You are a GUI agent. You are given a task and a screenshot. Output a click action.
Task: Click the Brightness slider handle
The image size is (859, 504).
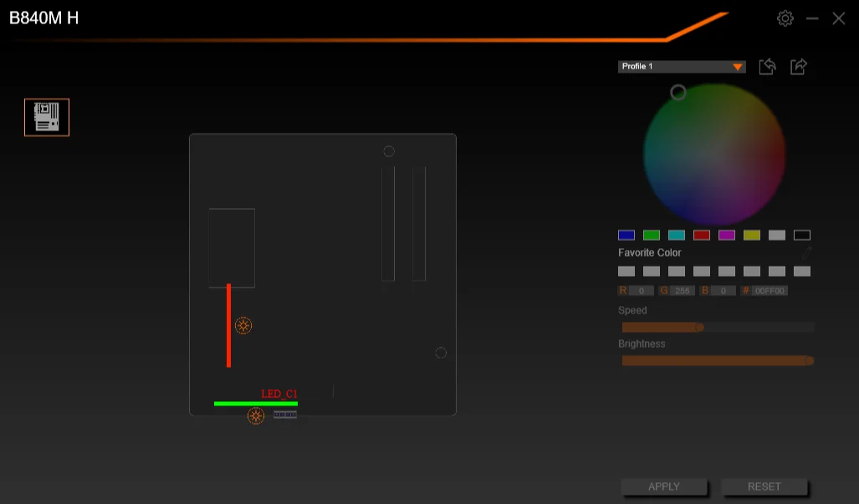pyautogui.click(x=809, y=360)
